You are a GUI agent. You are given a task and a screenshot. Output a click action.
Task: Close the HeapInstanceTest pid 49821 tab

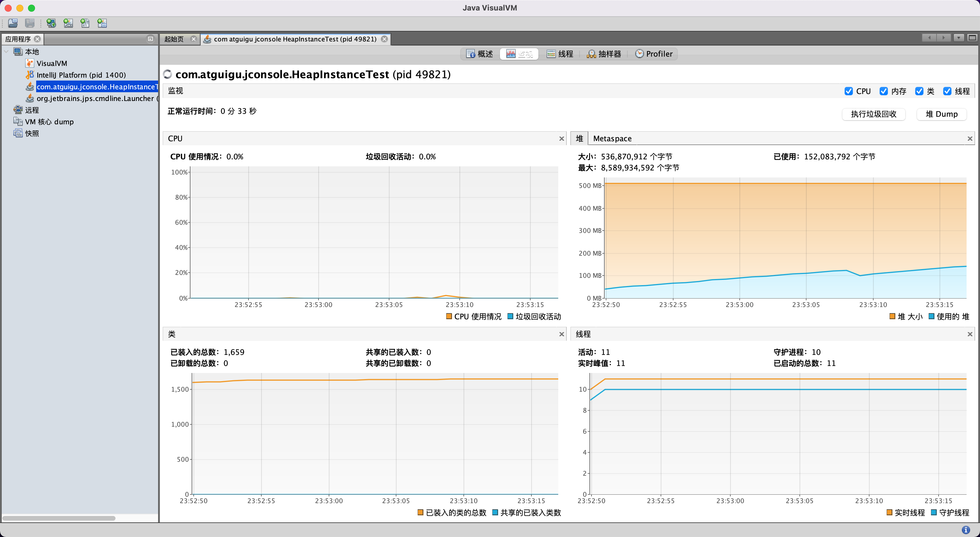point(385,39)
